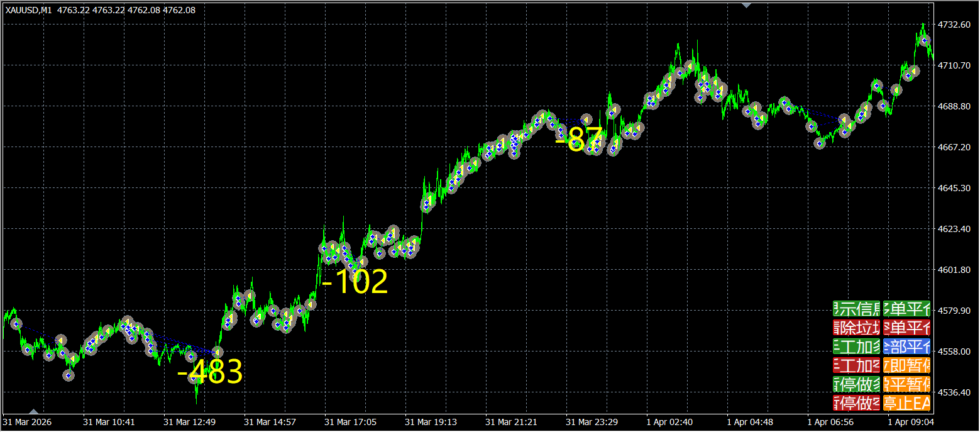Click the 4601.80 price axis label
Viewport: 980px width, 432px height.
tap(954, 270)
